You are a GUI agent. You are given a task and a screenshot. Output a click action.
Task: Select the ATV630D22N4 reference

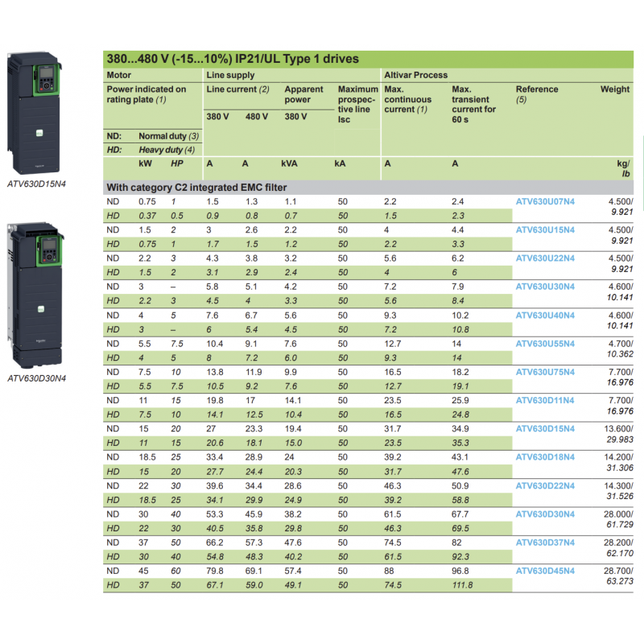(x=545, y=485)
